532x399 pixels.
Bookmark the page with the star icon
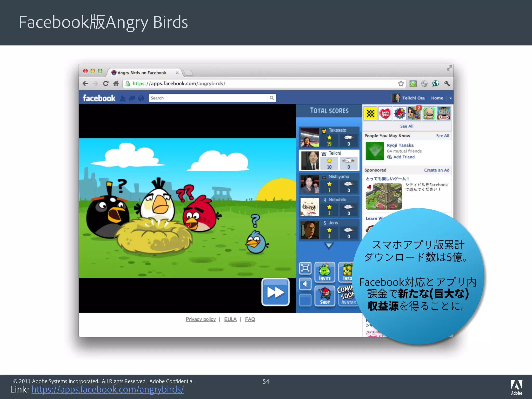pyautogui.click(x=401, y=84)
